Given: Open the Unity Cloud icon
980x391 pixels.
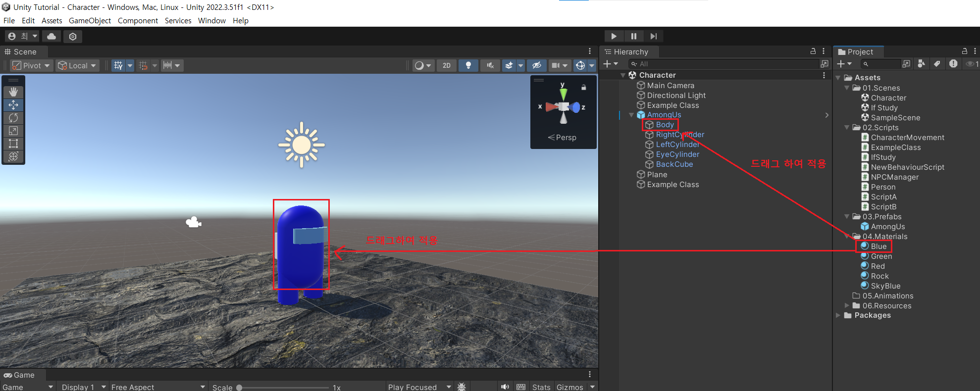Looking at the screenshot, I should pos(52,36).
